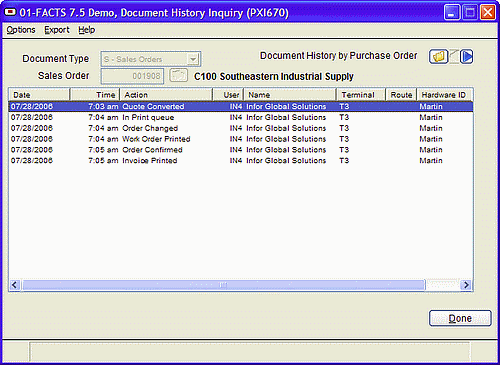
Task: Select the Order Changed row
Action: pos(241,128)
